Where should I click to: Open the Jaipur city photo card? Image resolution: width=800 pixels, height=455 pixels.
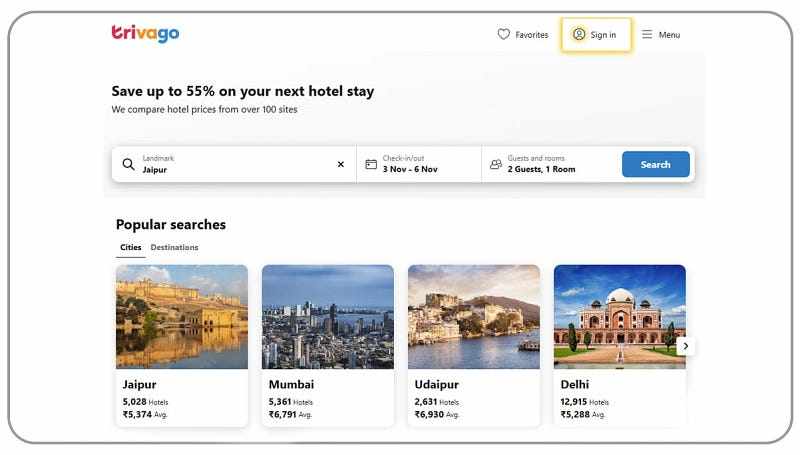tap(182, 316)
